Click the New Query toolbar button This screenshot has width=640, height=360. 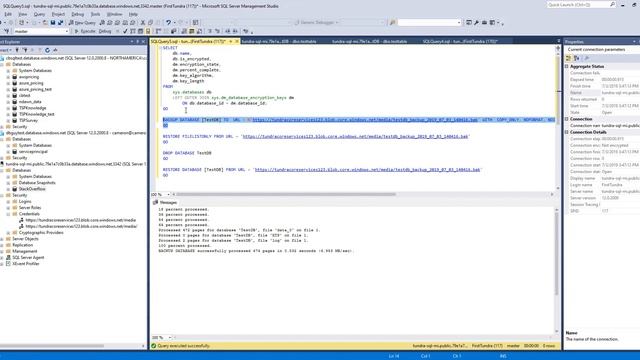pos(82,22)
